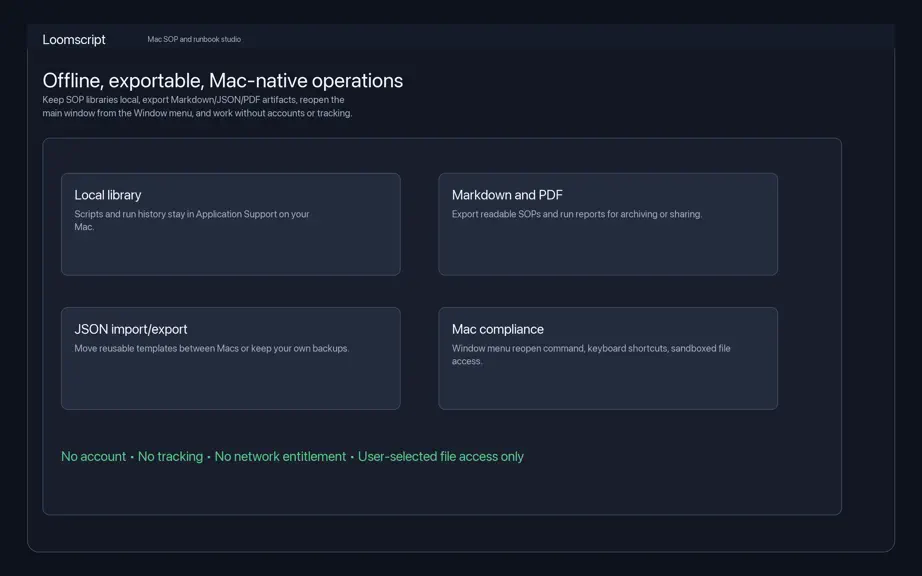Viewport: 922px width, 576px height.
Task: Select the Mac compliance card
Action: (608, 359)
